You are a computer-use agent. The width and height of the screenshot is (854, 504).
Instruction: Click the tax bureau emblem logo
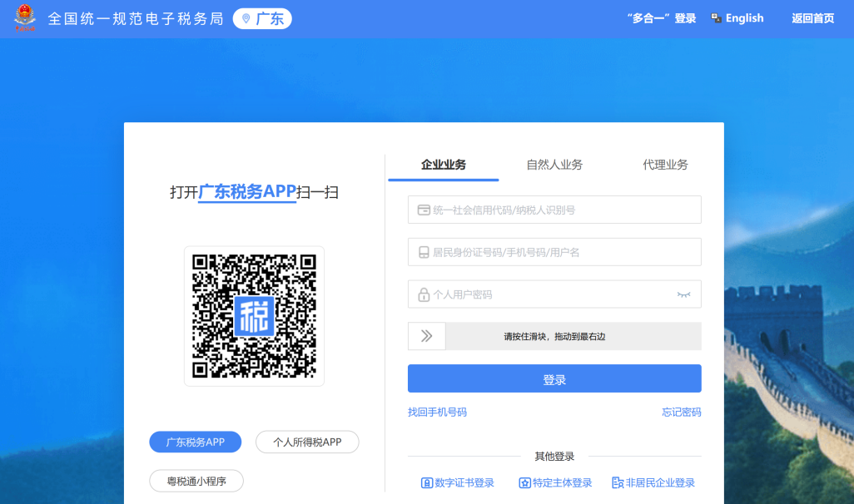(25, 18)
